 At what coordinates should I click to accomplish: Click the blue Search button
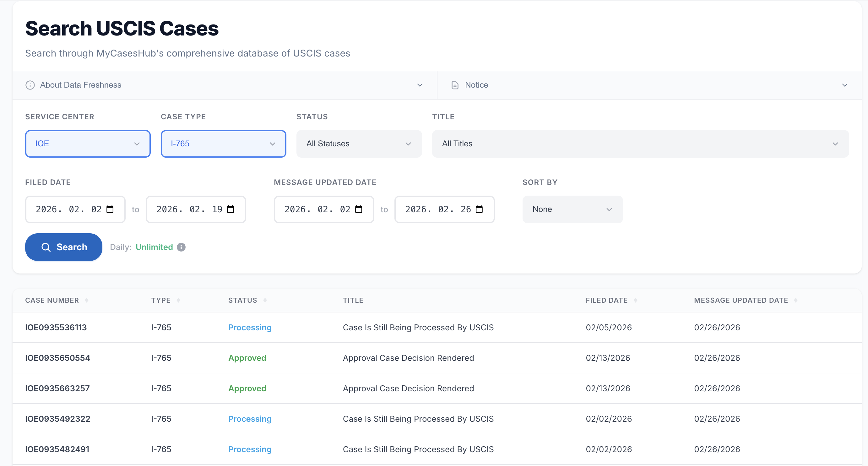tap(64, 247)
